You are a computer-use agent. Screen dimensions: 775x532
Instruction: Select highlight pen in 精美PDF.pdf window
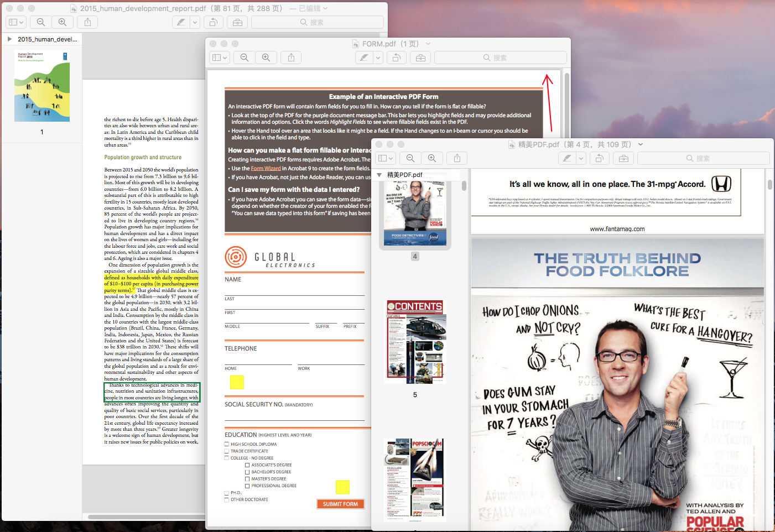click(567, 158)
